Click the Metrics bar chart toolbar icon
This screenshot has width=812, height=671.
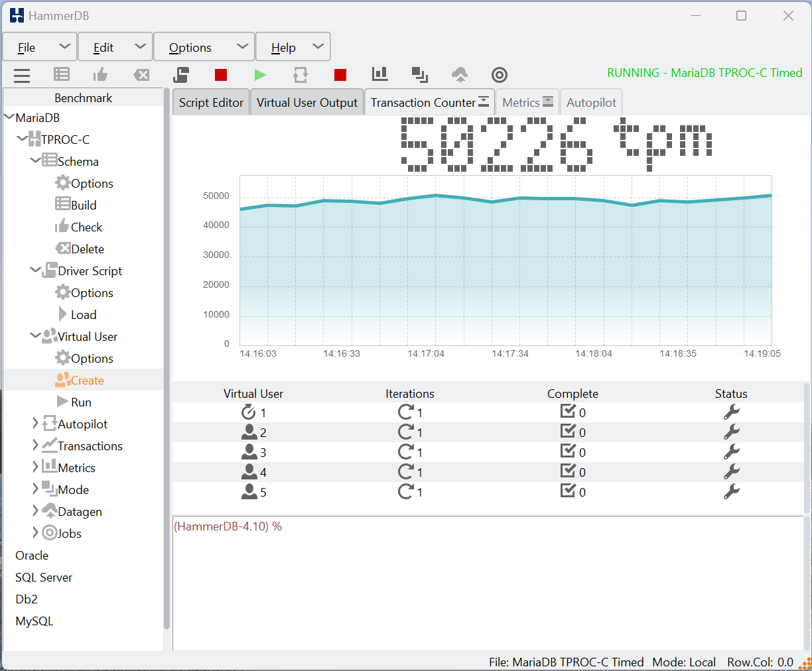pyautogui.click(x=380, y=74)
